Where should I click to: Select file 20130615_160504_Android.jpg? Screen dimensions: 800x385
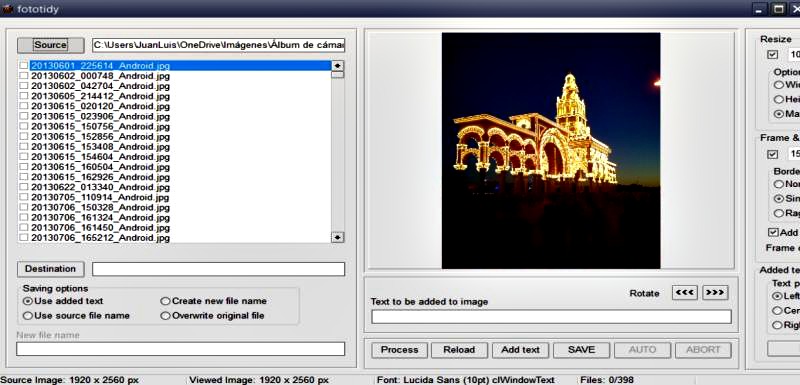coord(101,167)
